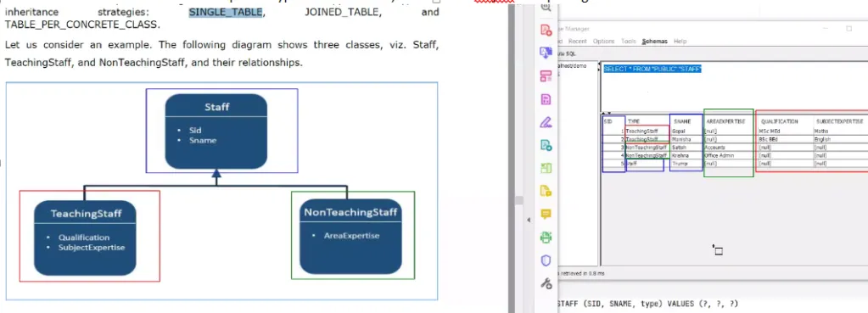868x313 pixels.
Task: Click the TeachingStaff class box title
Action: [x=86, y=214]
